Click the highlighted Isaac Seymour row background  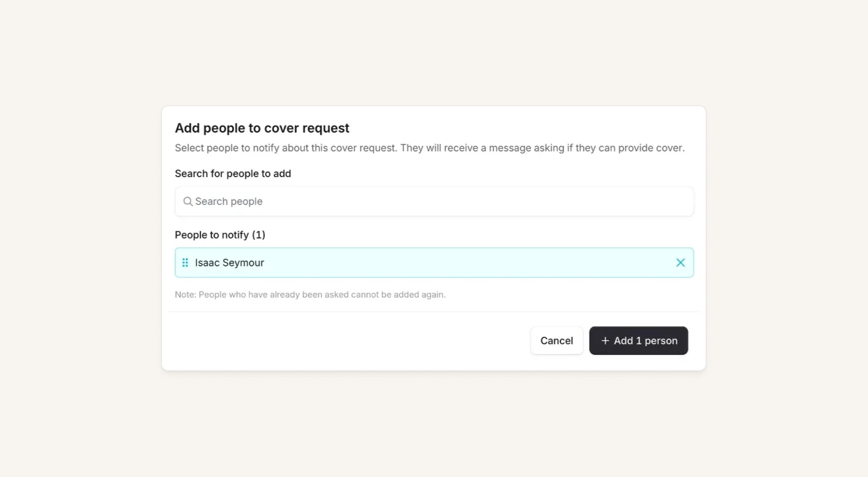[434, 263]
